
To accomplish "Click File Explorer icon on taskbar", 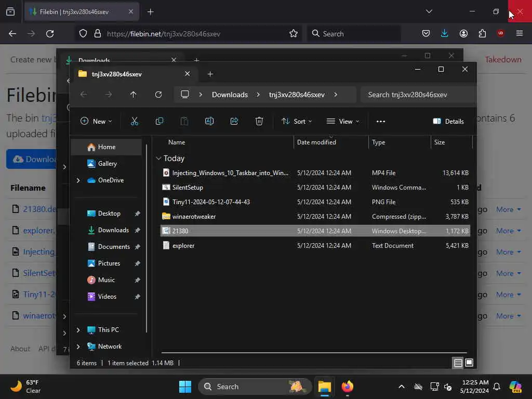I will (324, 387).
